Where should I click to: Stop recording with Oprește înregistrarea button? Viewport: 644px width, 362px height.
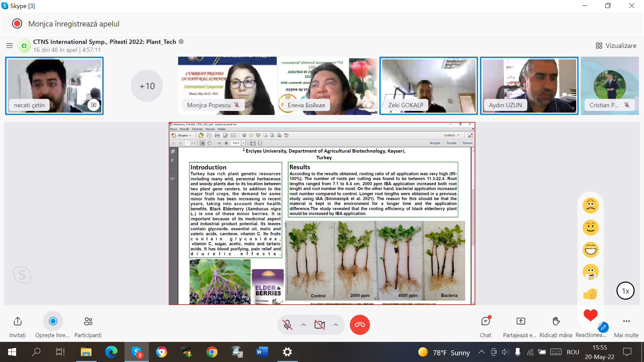(53, 321)
